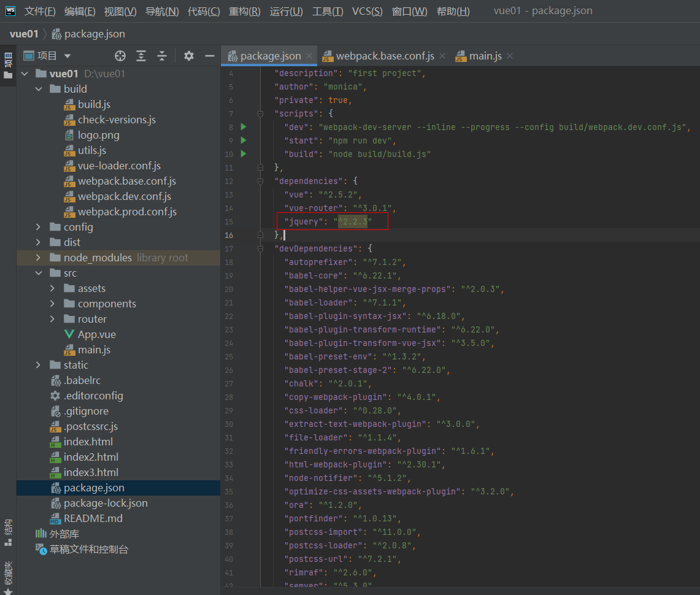The width and height of the screenshot is (700, 595).
Task: Select main.js in the src folder
Action: (x=94, y=350)
